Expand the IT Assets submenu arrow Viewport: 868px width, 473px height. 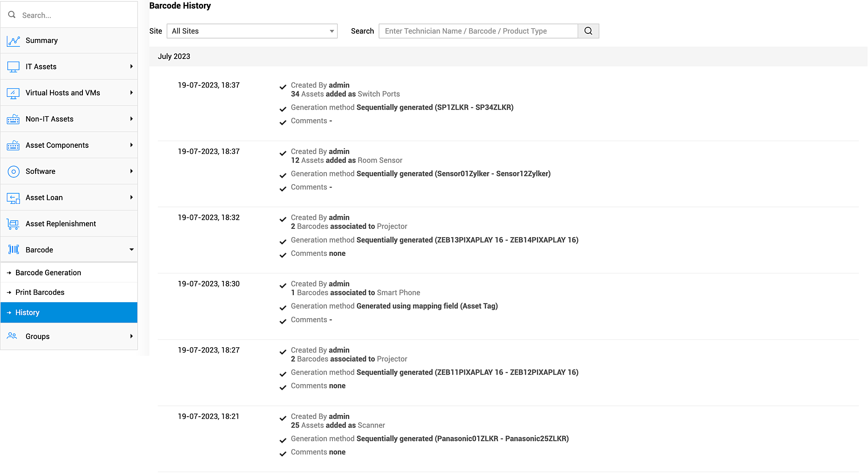click(131, 67)
